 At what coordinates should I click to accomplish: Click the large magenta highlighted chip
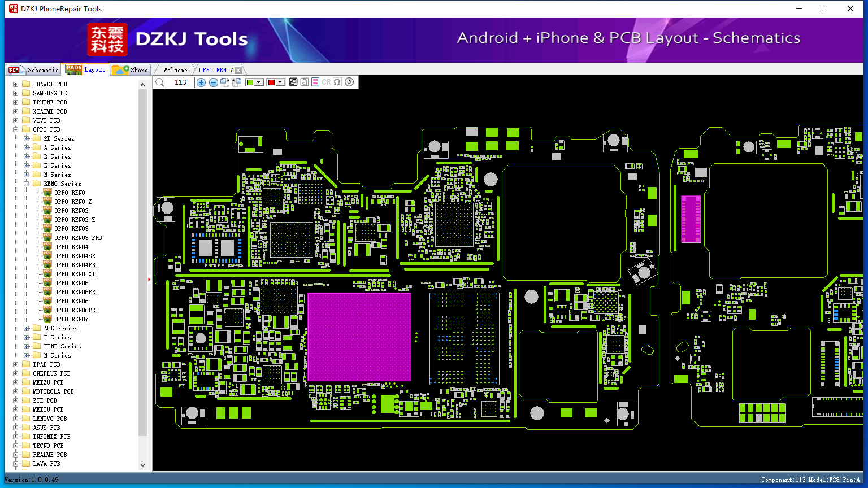click(x=359, y=337)
